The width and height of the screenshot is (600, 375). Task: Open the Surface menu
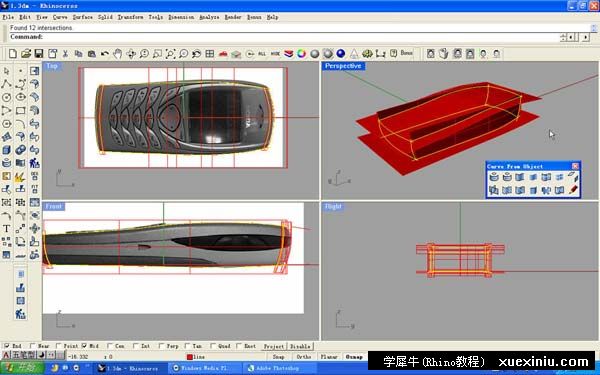click(83, 17)
